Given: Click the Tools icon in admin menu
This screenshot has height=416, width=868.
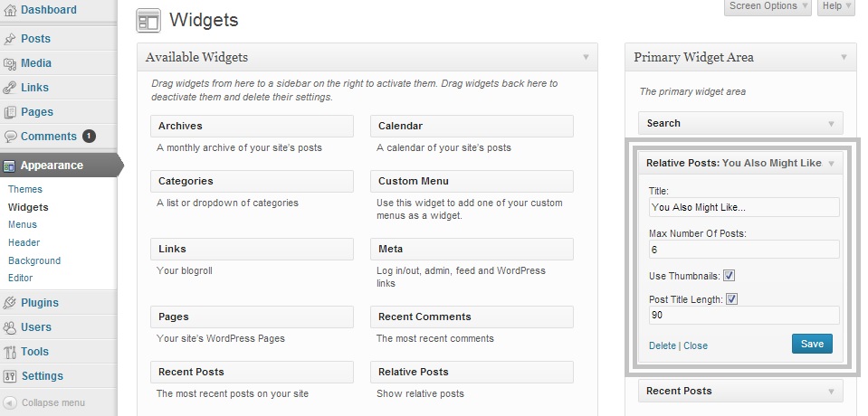Looking at the screenshot, I should [10, 352].
